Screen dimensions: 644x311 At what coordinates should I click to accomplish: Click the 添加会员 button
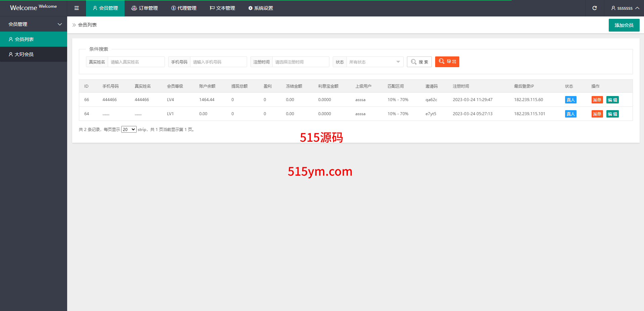click(624, 25)
